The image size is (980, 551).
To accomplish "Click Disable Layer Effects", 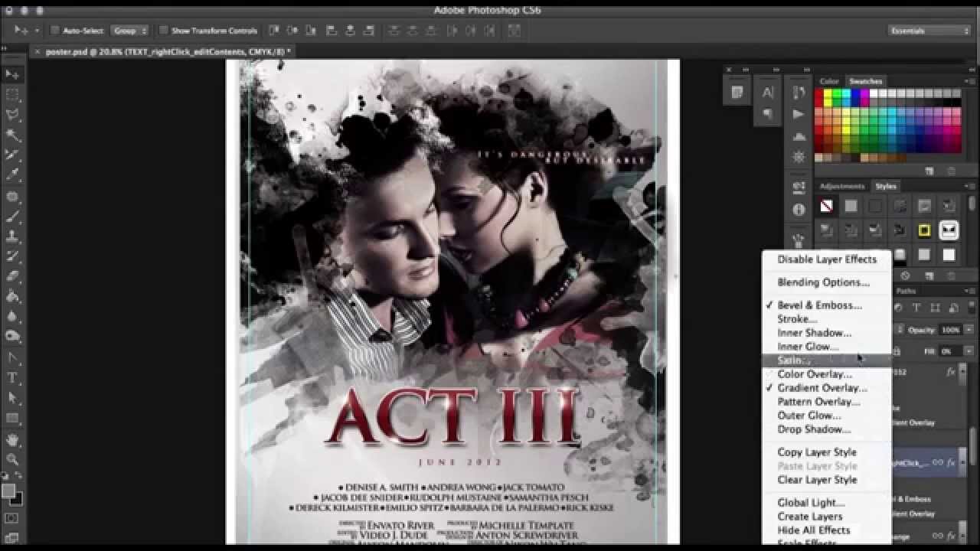I will pos(827,259).
